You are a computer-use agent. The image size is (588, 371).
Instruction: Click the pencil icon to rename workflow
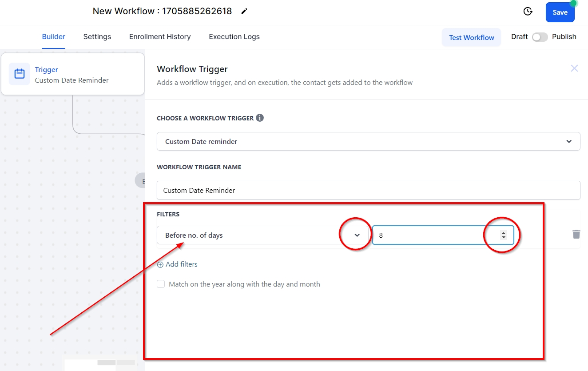pos(244,12)
